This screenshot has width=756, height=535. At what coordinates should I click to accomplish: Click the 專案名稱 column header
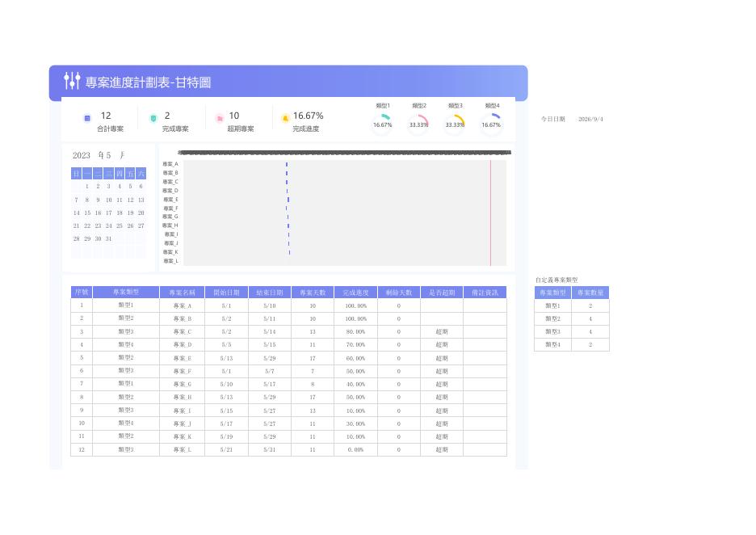[183, 293]
